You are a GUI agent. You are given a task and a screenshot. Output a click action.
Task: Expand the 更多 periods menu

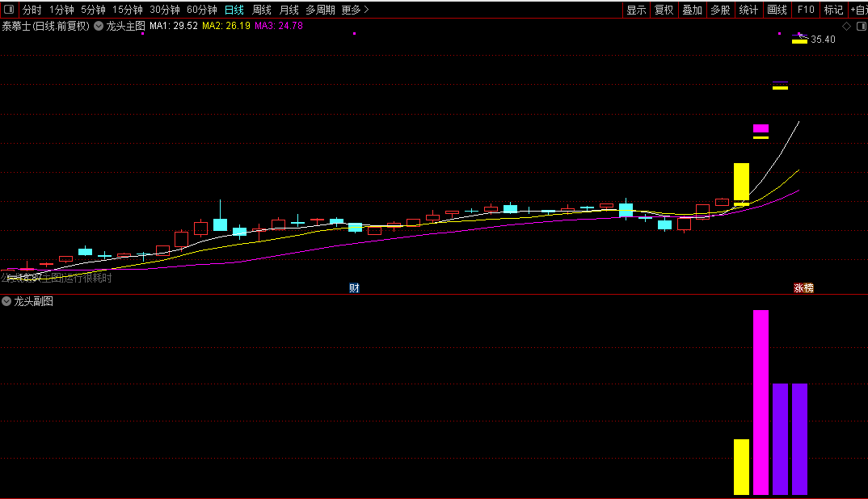[355, 10]
